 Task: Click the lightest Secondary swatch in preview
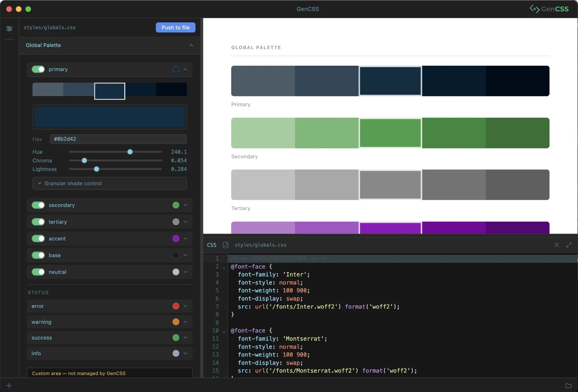coord(263,133)
